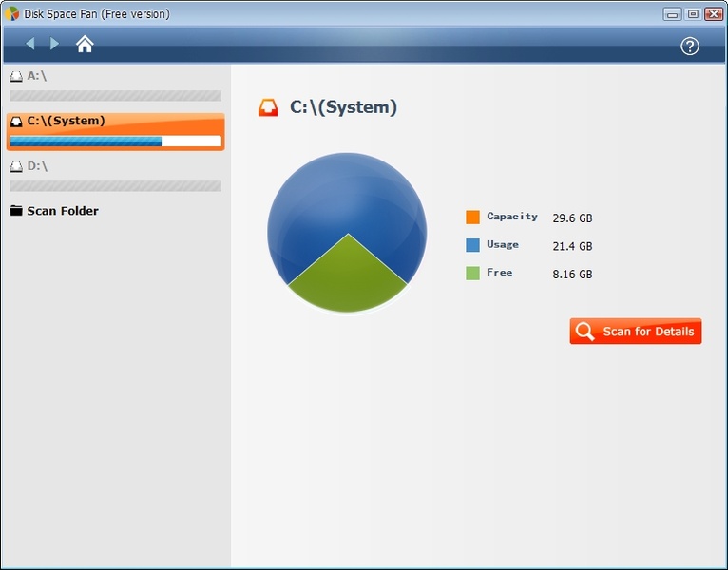
Task: Click the Free legend label
Action: coord(500,273)
